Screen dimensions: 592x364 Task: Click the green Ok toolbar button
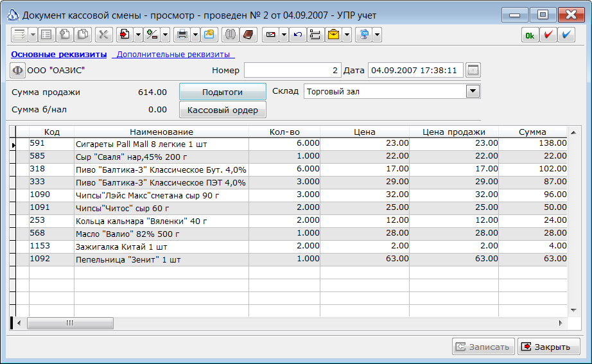click(x=530, y=35)
